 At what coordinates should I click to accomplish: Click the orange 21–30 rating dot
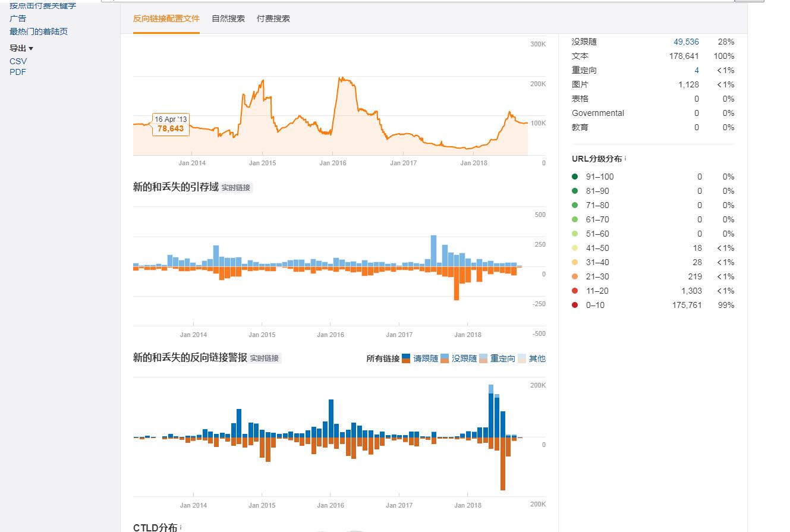click(x=575, y=276)
